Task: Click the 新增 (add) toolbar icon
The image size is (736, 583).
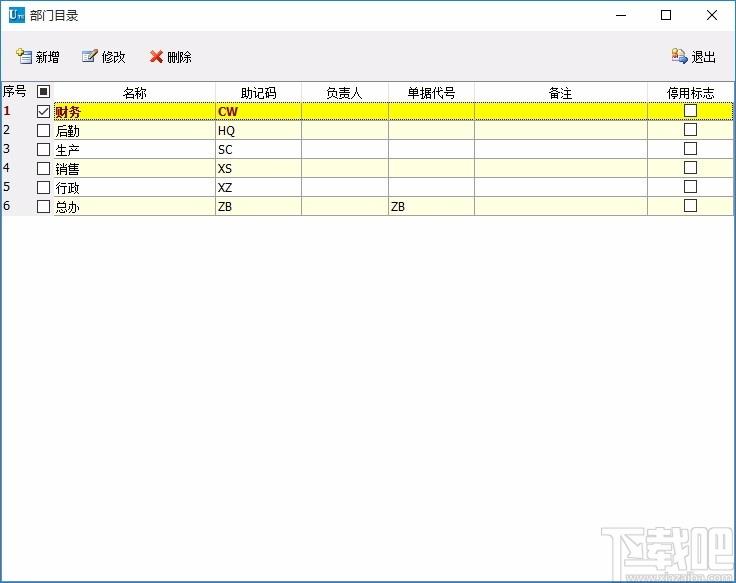Action: 23,56
